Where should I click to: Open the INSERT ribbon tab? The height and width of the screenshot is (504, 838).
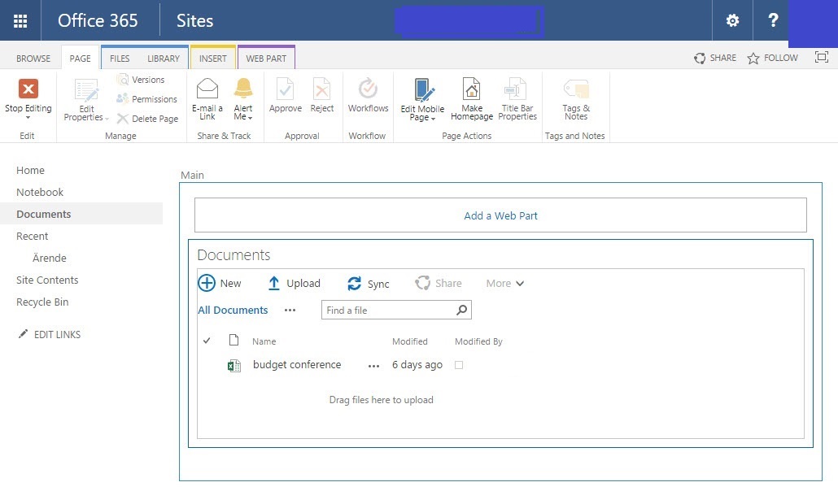(212, 59)
